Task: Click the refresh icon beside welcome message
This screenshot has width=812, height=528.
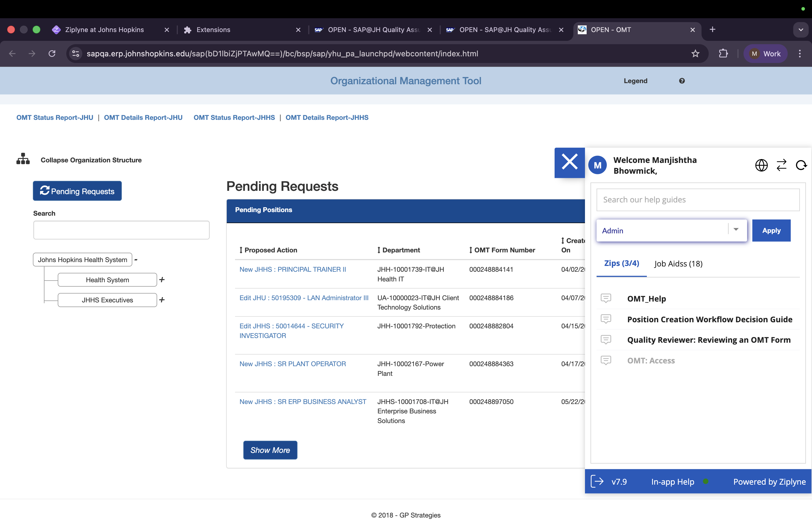Action: 801,165
